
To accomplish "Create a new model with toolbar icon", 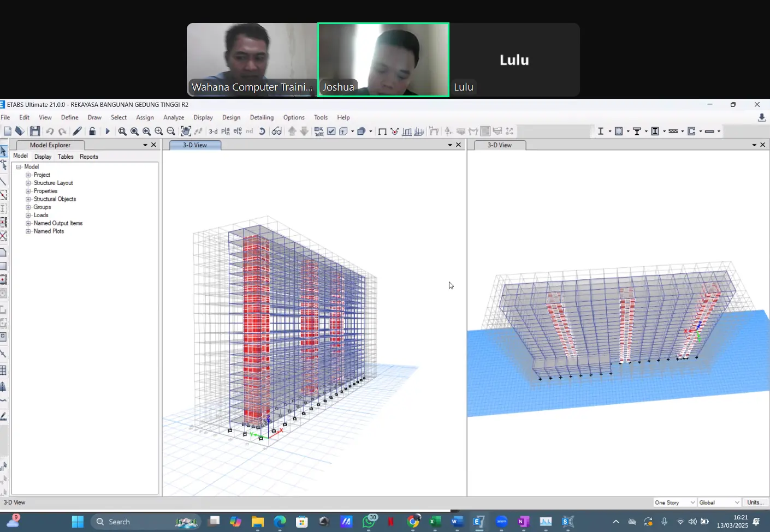I will tap(8, 131).
